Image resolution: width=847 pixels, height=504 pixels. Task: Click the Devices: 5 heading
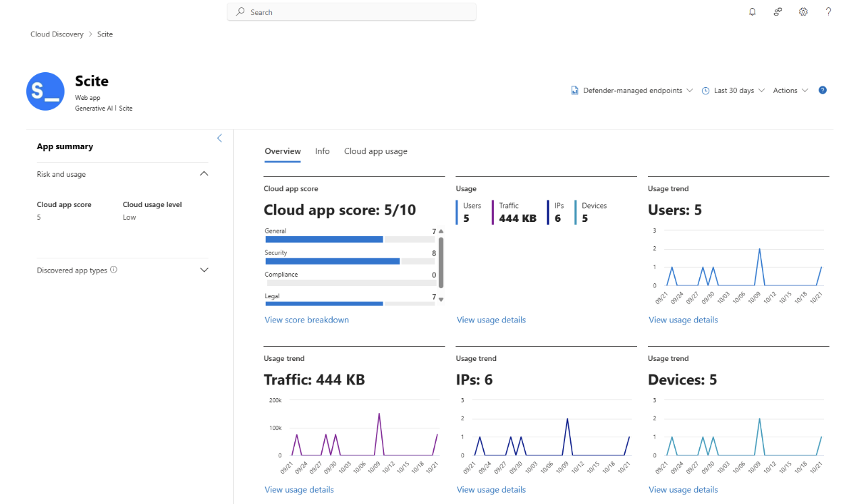(682, 380)
